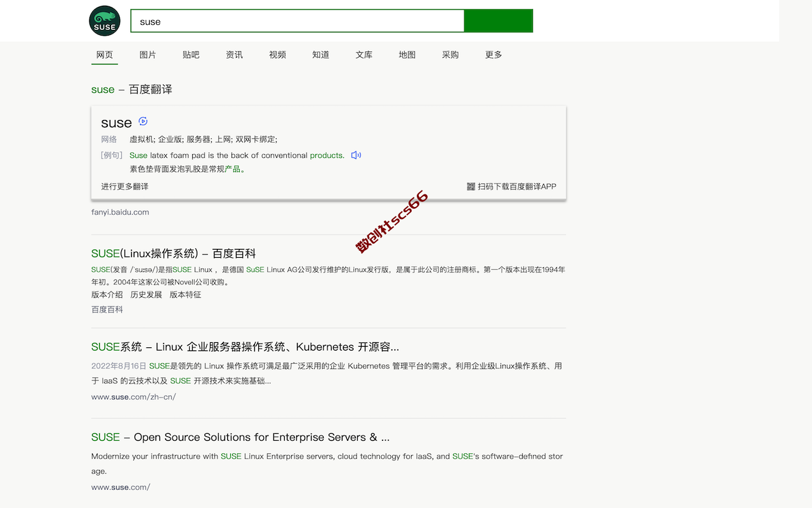Image resolution: width=812 pixels, height=508 pixels.
Task: Open SUSE系统 – Linux 企业服务器操作系统 result
Action: click(x=245, y=347)
